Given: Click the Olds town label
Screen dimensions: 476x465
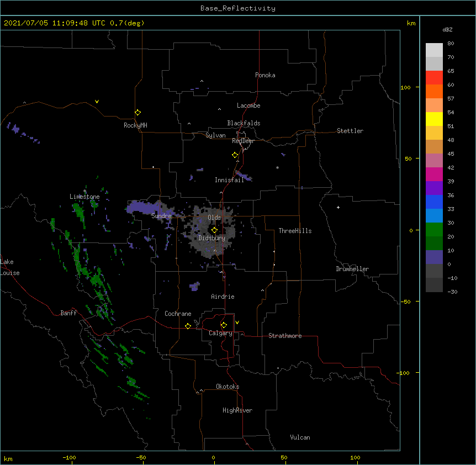Looking at the screenshot, I should coord(214,218).
